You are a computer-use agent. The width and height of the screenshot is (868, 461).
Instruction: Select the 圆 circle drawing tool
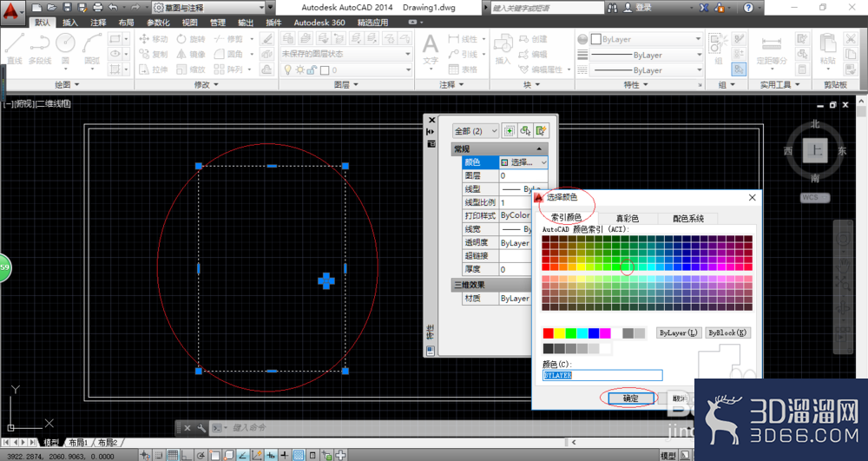(65, 49)
